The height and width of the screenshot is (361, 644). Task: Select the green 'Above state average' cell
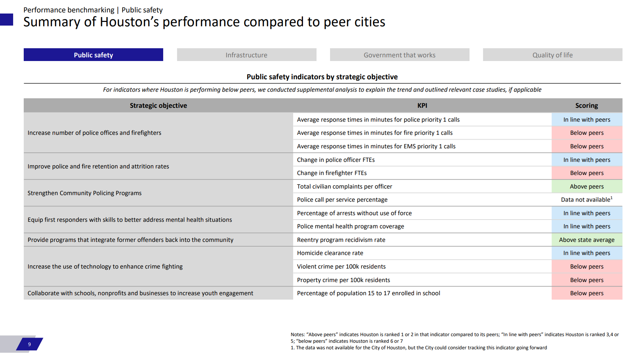pyautogui.click(x=587, y=240)
